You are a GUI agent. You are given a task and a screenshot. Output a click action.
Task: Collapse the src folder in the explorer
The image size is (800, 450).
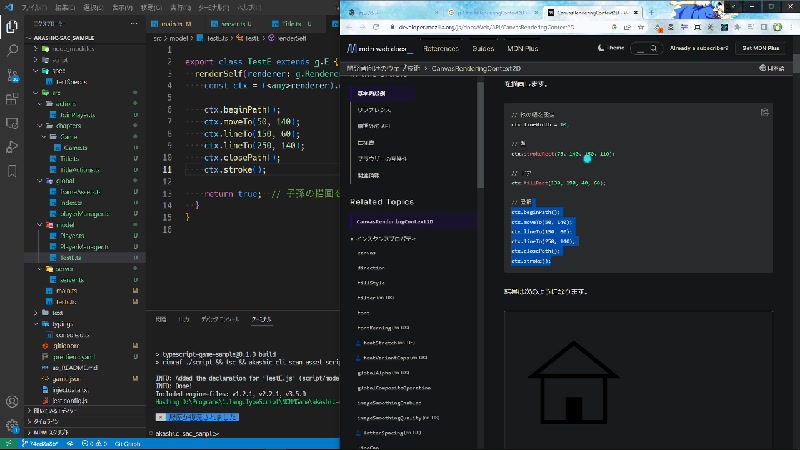point(44,92)
